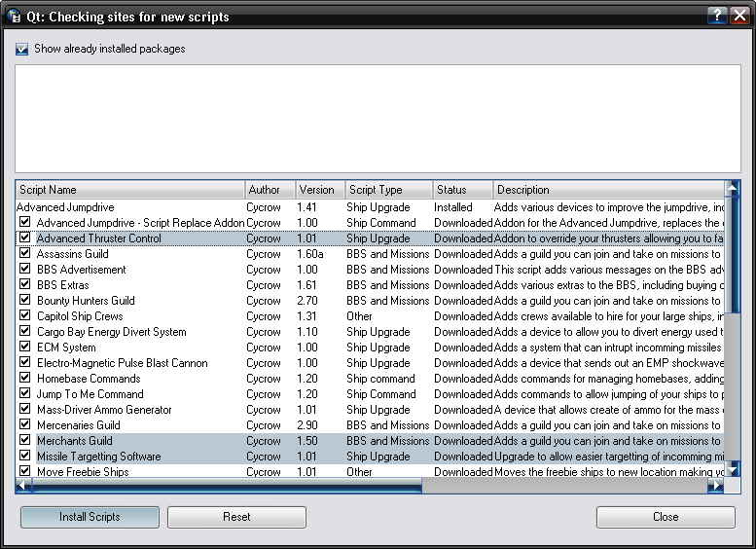Sort by Script Type column header
The height and width of the screenshot is (549, 756).
pyautogui.click(x=389, y=190)
